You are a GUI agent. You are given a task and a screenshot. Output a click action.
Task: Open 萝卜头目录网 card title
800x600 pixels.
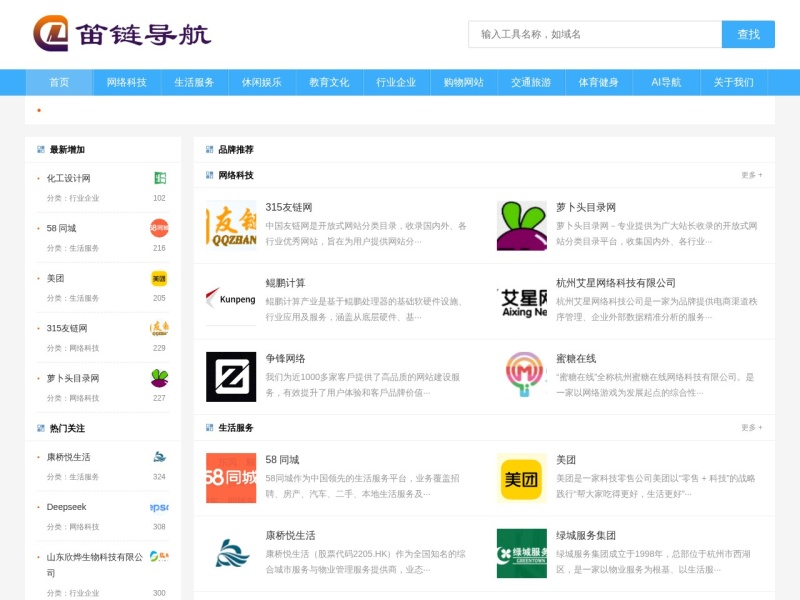(x=586, y=207)
